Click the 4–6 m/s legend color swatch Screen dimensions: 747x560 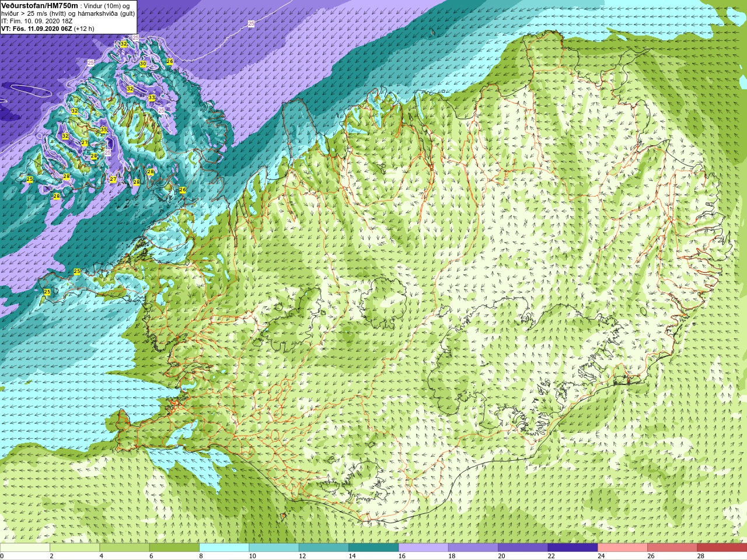click(124, 548)
